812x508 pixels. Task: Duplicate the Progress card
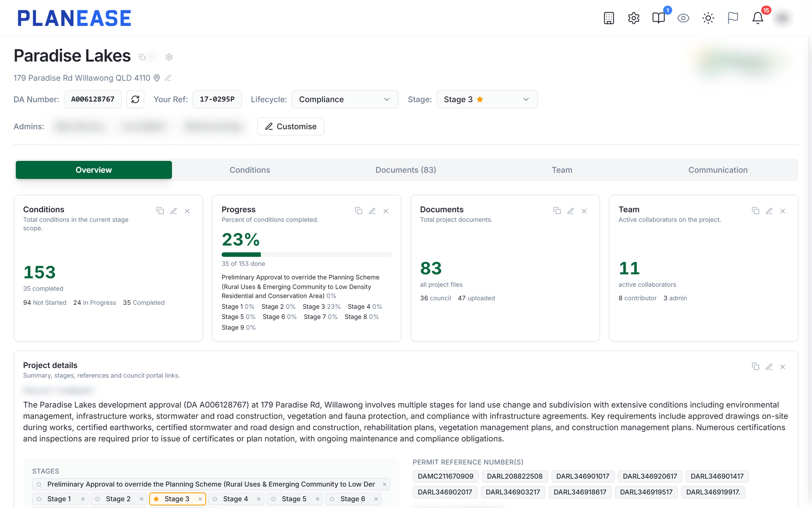click(358, 211)
